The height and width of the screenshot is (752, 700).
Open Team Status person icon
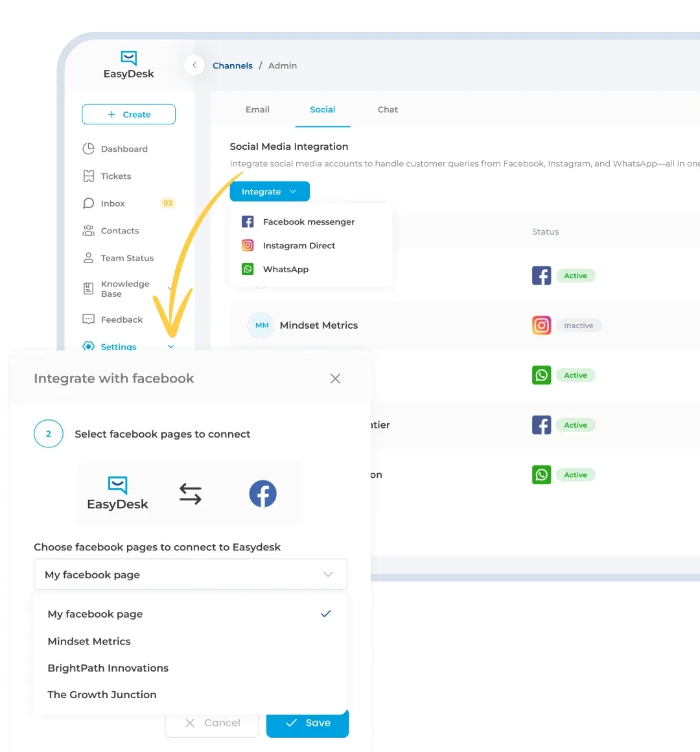[89, 258]
